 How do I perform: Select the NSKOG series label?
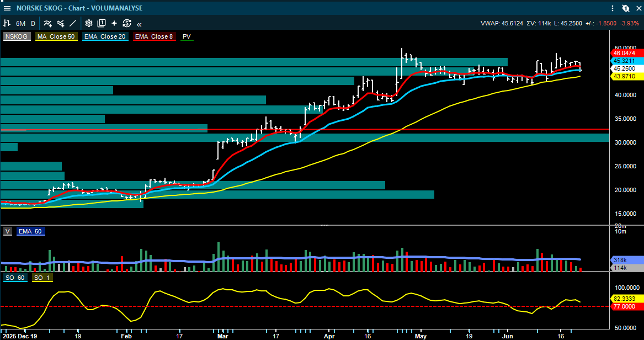[x=17, y=36]
